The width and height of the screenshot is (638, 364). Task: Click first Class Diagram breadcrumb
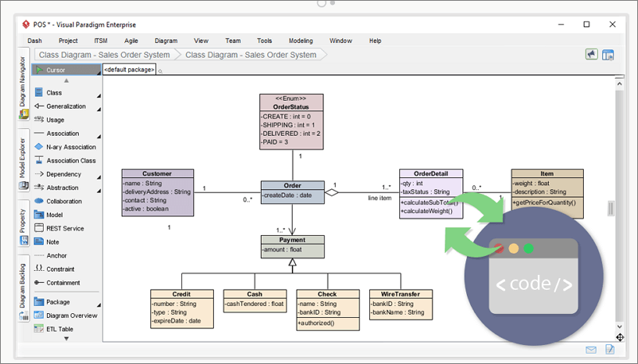[104, 55]
